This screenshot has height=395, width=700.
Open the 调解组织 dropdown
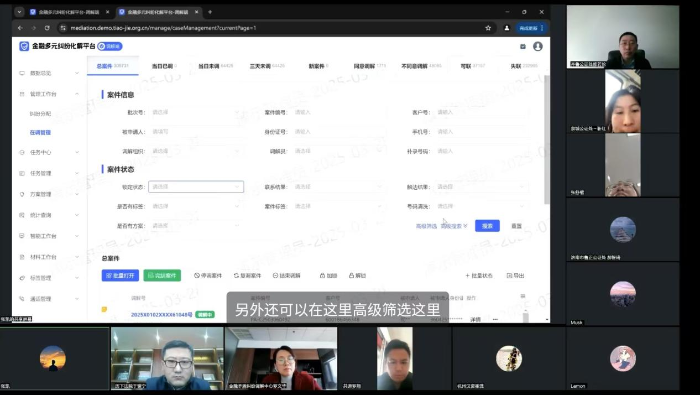pos(196,151)
